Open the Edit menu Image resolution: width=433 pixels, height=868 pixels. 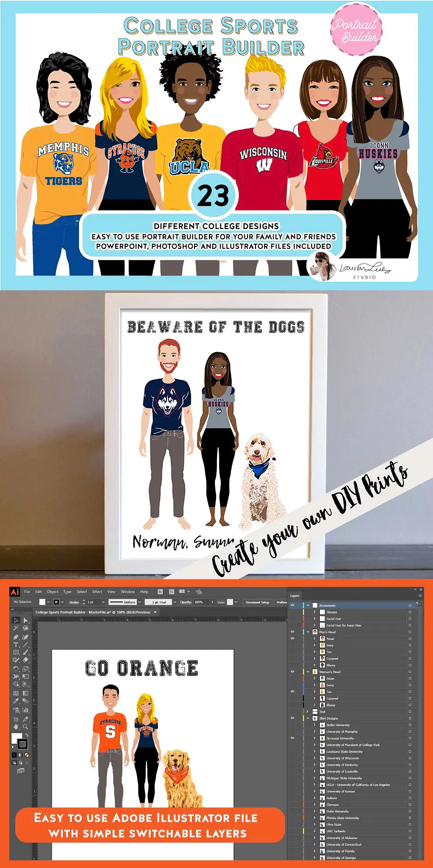(x=39, y=592)
